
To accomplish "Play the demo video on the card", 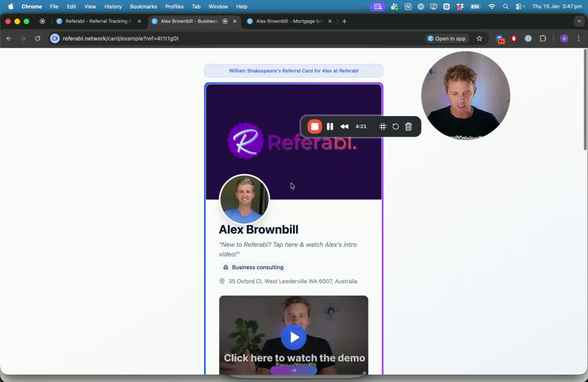I will pyautogui.click(x=294, y=337).
